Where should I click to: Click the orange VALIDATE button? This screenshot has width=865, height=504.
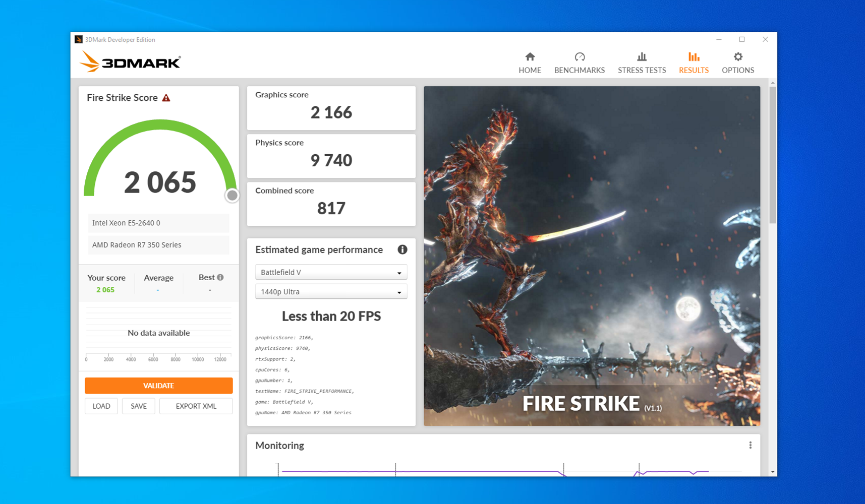(158, 386)
